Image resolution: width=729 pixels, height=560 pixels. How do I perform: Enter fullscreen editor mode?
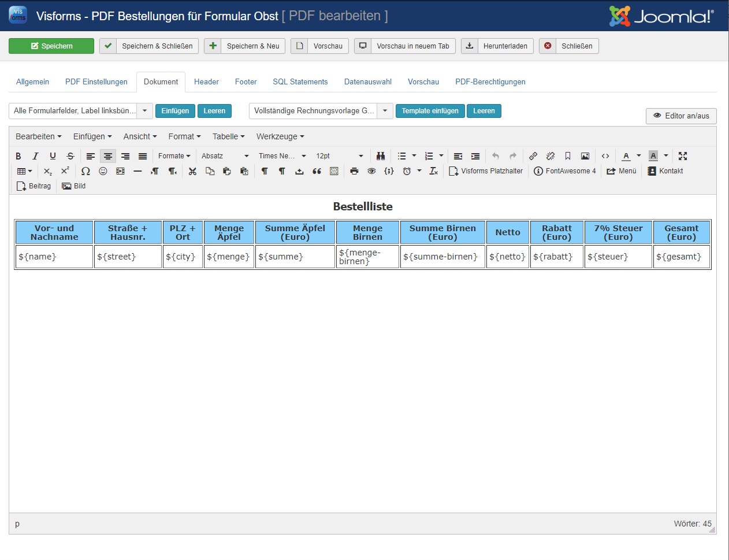[x=683, y=156]
